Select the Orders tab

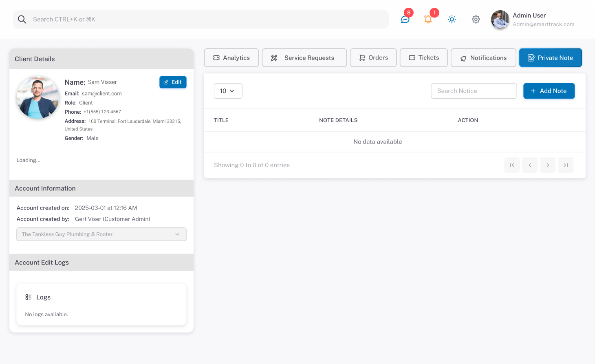[373, 58]
